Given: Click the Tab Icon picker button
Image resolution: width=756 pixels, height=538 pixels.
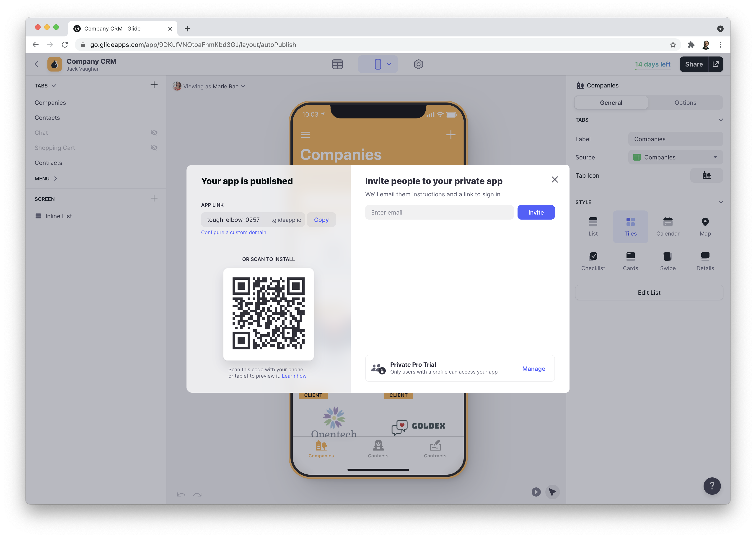Looking at the screenshot, I should click(706, 176).
